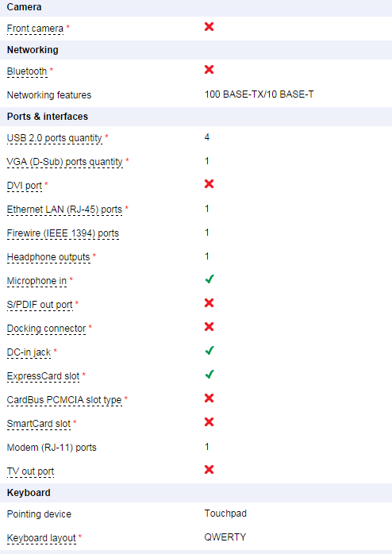392x554 pixels.
Task: Open the VGA (D-Sub) ports quantity term
Action: (64, 162)
